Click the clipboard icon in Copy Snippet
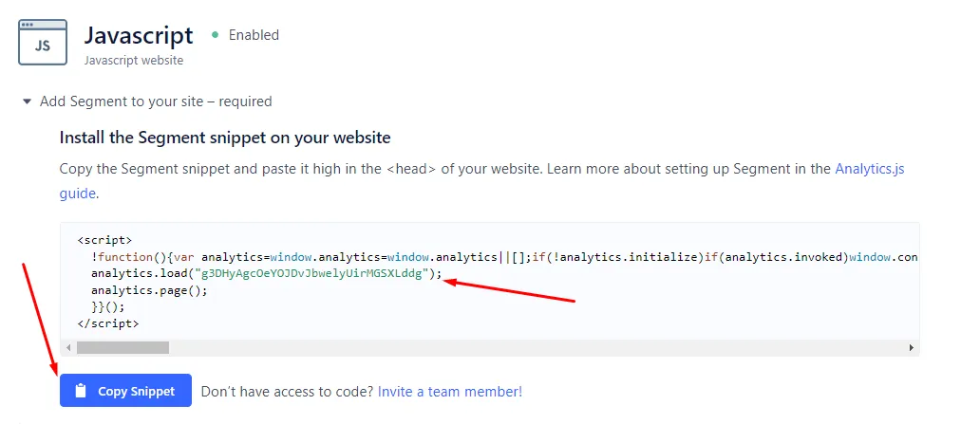The image size is (980, 424). tap(80, 391)
